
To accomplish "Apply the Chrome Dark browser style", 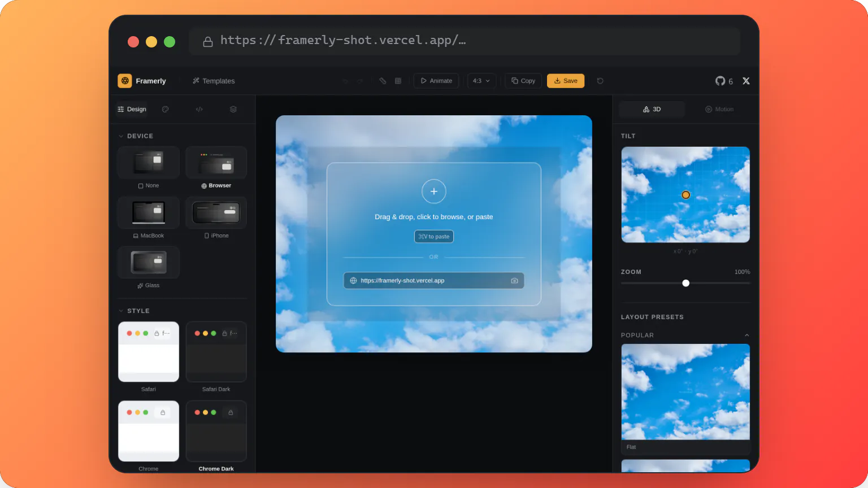I will (216, 436).
